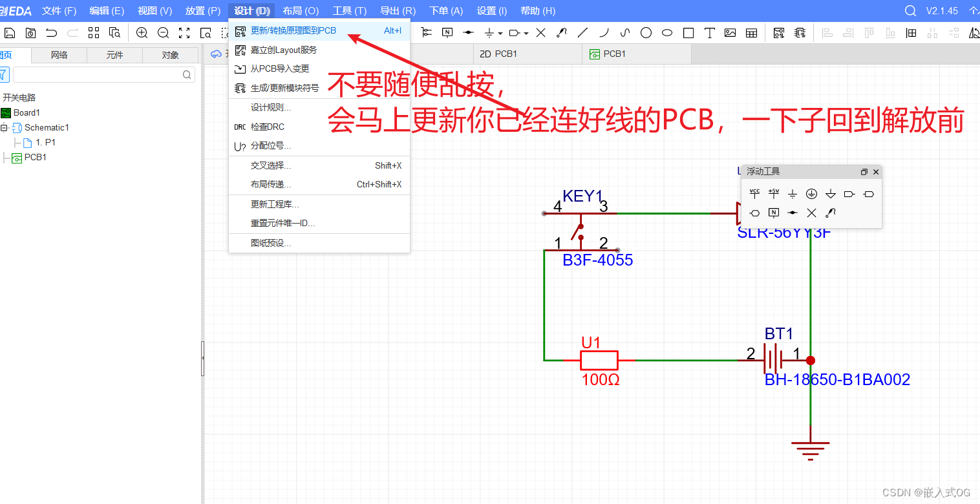Choose 设计规则... menu entry
The height and width of the screenshot is (504, 980).
click(319, 107)
